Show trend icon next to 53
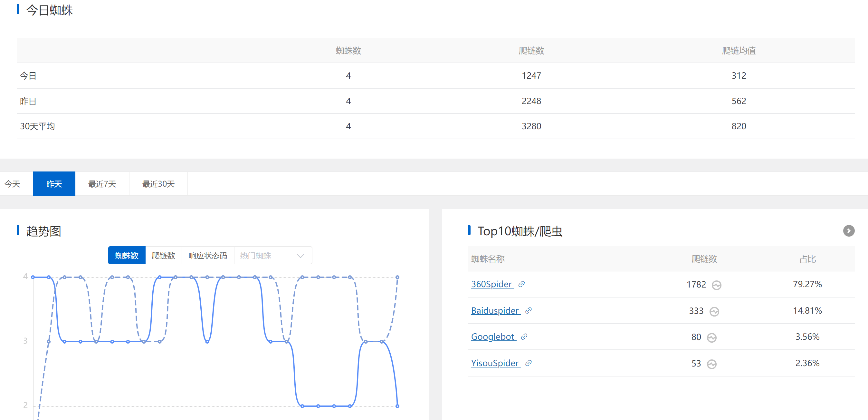868x420 pixels. click(712, 364)
